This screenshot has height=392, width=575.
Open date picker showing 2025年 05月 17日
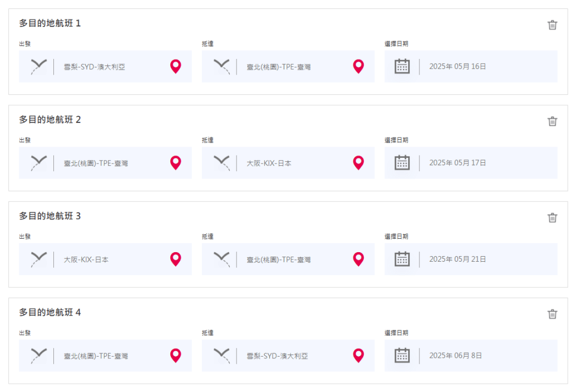click(x=458, y=163)
